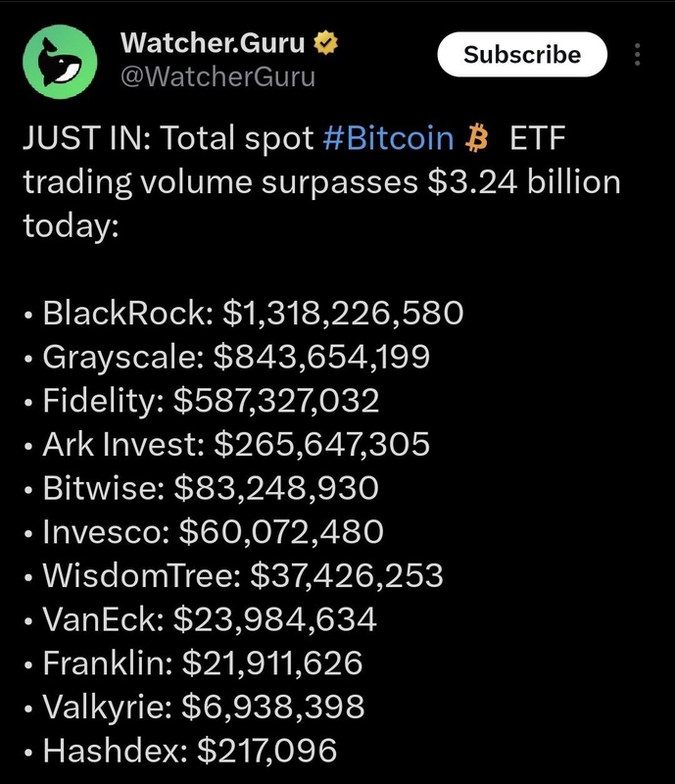Click the orange Bitcoin symbol icon
675x784 pixels.
pyautogui.click(x=479, y=140)
